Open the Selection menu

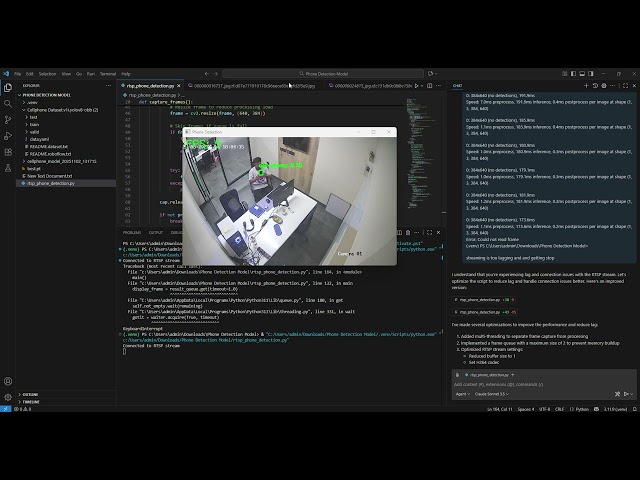coord(47,74)
